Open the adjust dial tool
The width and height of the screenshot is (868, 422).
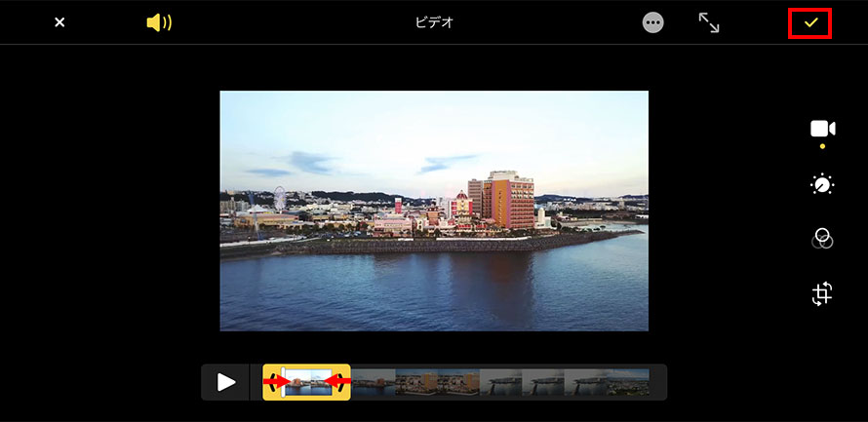click(822, 184)
